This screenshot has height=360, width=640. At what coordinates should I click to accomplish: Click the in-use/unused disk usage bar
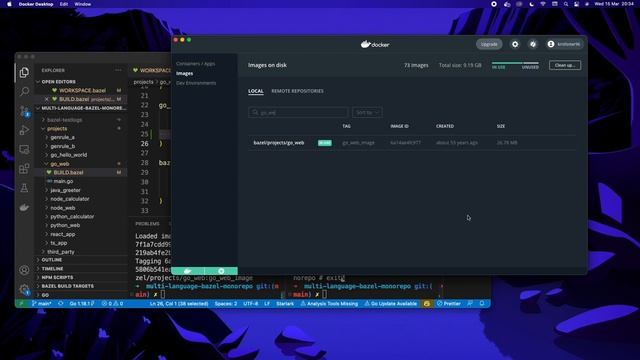515,65
